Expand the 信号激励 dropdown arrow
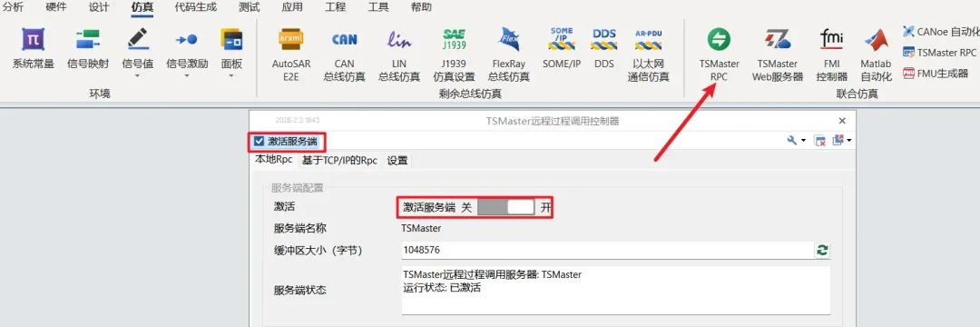 pyautogui.click(x=187, y=76)
